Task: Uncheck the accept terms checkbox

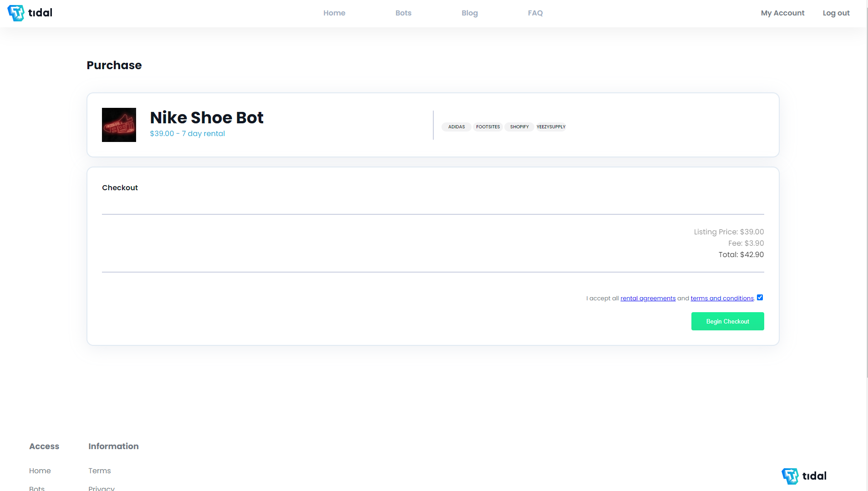Action: (x=760, y=298)
